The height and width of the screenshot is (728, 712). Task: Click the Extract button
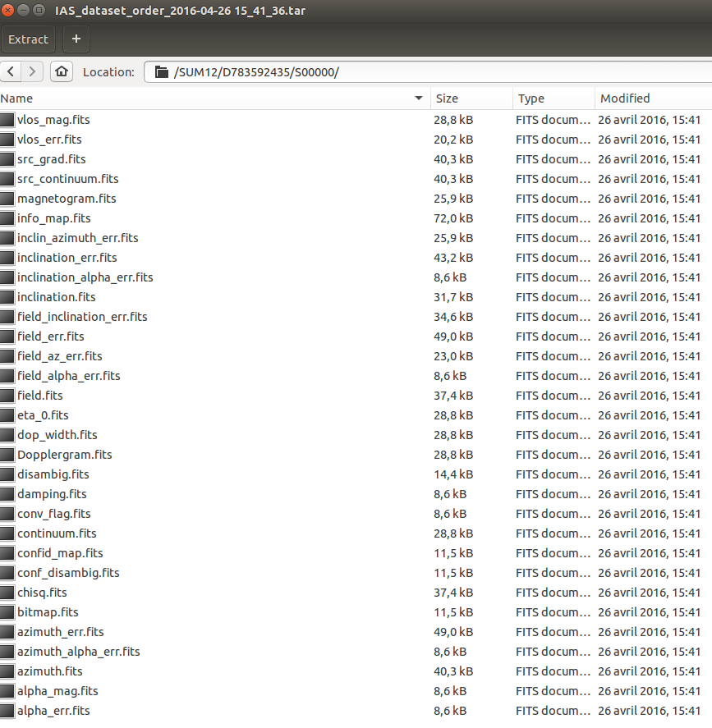coord(28,39)
